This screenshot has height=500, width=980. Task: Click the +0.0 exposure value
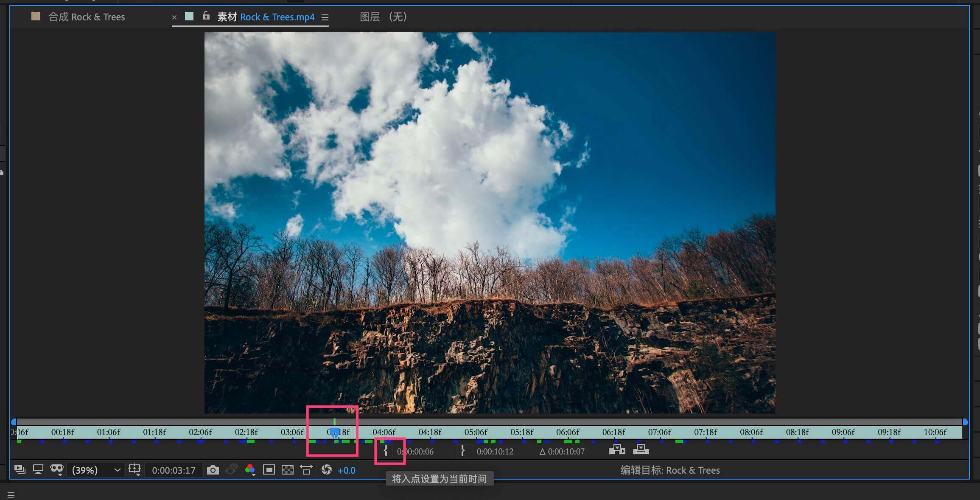tap(346, 470)
